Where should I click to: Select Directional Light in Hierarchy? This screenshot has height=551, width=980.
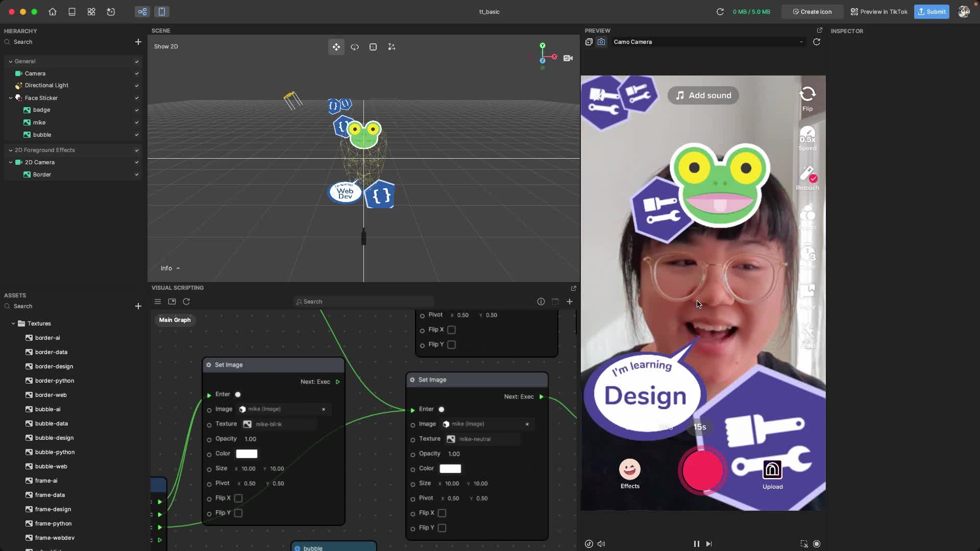(x=46, y=86)
